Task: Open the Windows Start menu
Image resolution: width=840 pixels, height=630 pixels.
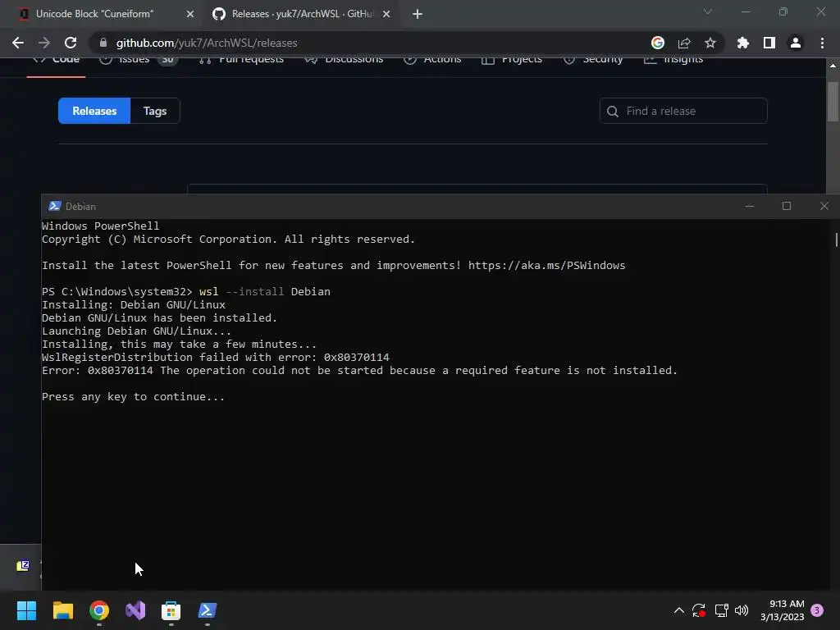Action: tap(26, 610)
